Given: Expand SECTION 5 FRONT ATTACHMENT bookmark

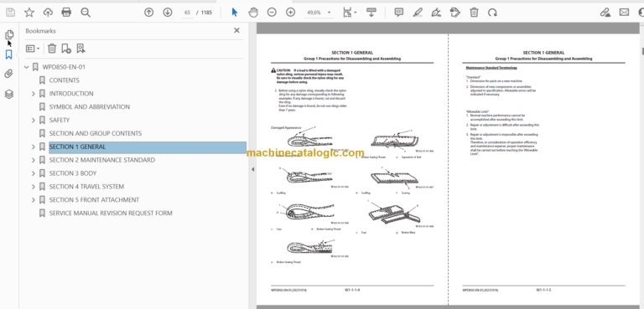Looking at the screenshot, I should [34, 200].
